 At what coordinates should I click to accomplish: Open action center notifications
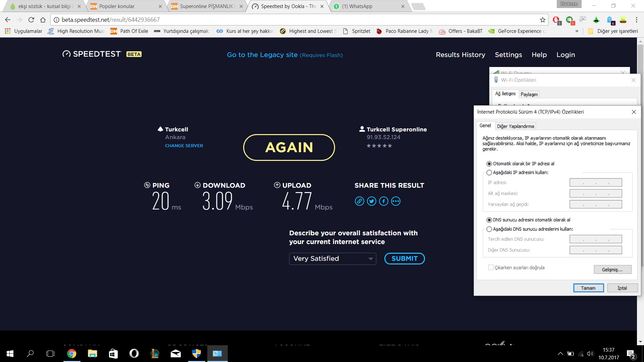(x=631, y=354)
